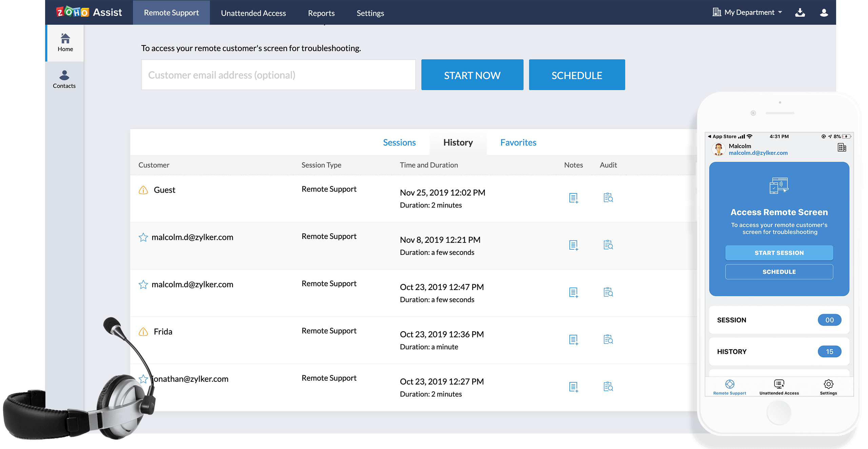Screen dimensions: 868x449
Task: Click the Customer column header
Action: pyautogui.click(x=154, y=165)
